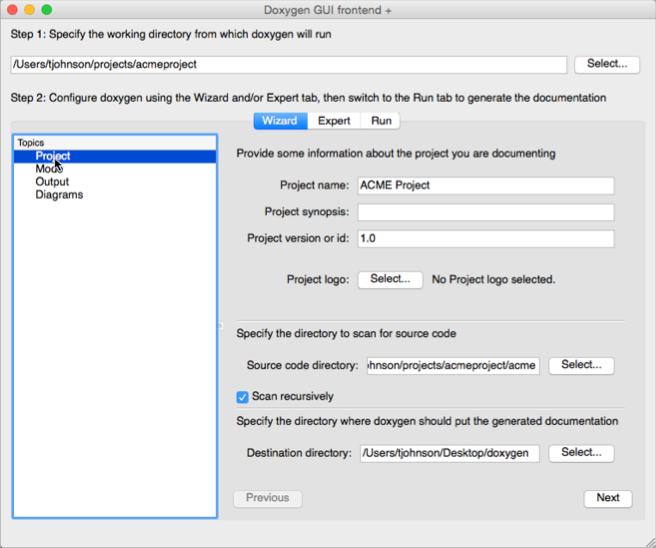Click the Project name input field
The height and width of the screenshot is (548, 656).
(x=485, y=186)
